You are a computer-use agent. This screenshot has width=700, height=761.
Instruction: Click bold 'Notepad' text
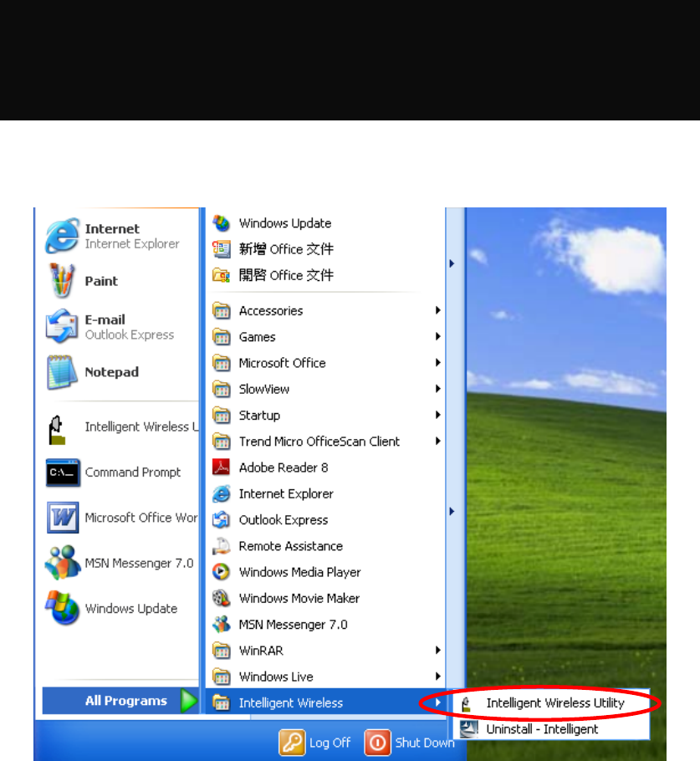112,372
